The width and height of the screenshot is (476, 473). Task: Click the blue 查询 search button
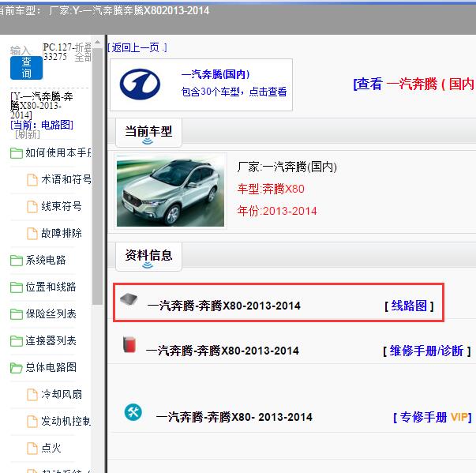(x=26, y=68)
